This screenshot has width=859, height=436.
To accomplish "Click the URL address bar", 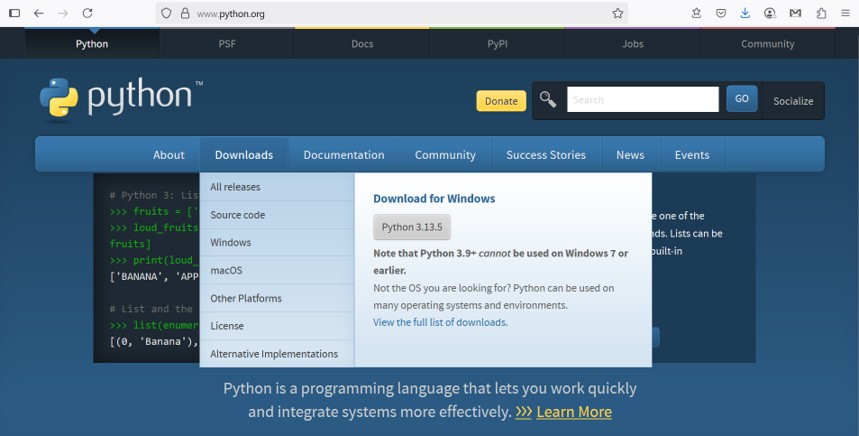I will pos(392,14).
